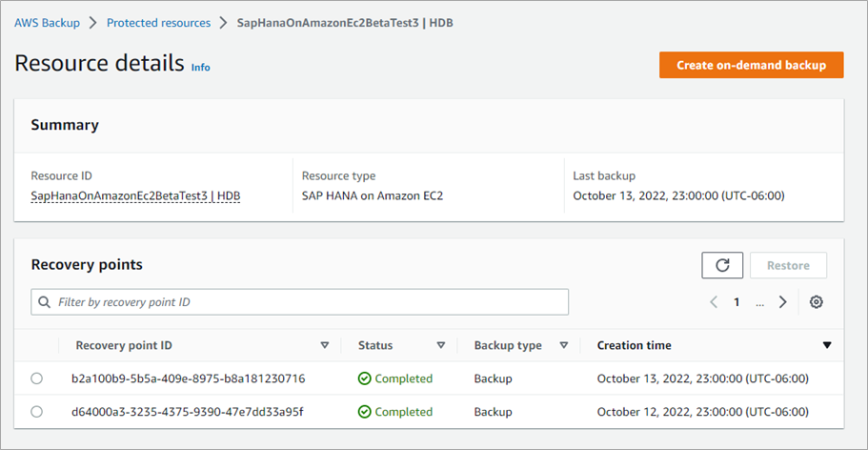The image size is (868, 450).
Task: Open recovery points table settings gear
Action: [816, 302]
